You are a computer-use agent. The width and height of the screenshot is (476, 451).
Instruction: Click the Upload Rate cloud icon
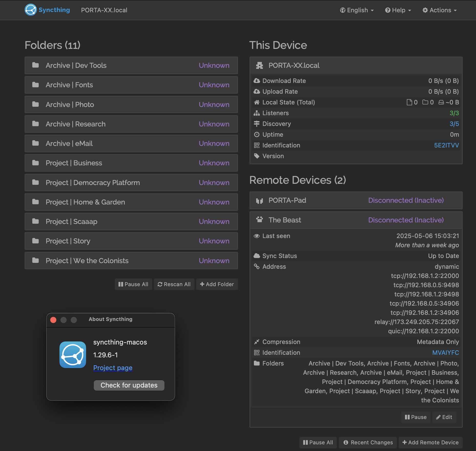pyautogui.click(x=257, y=91)
